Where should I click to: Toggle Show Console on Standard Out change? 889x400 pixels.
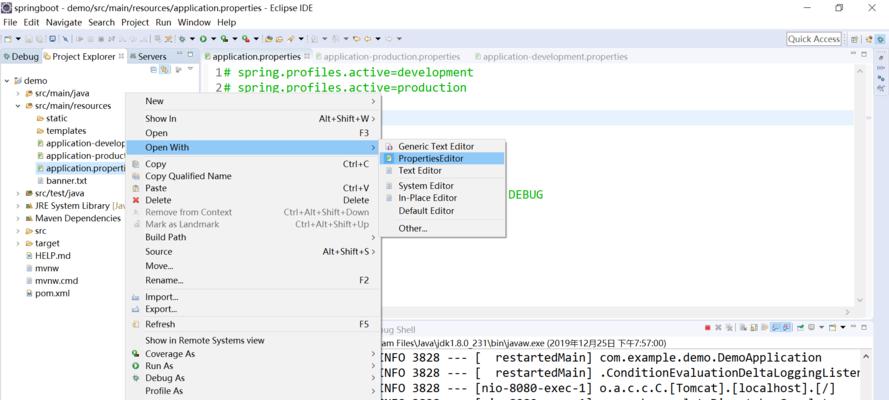click(x=776, y=327)
